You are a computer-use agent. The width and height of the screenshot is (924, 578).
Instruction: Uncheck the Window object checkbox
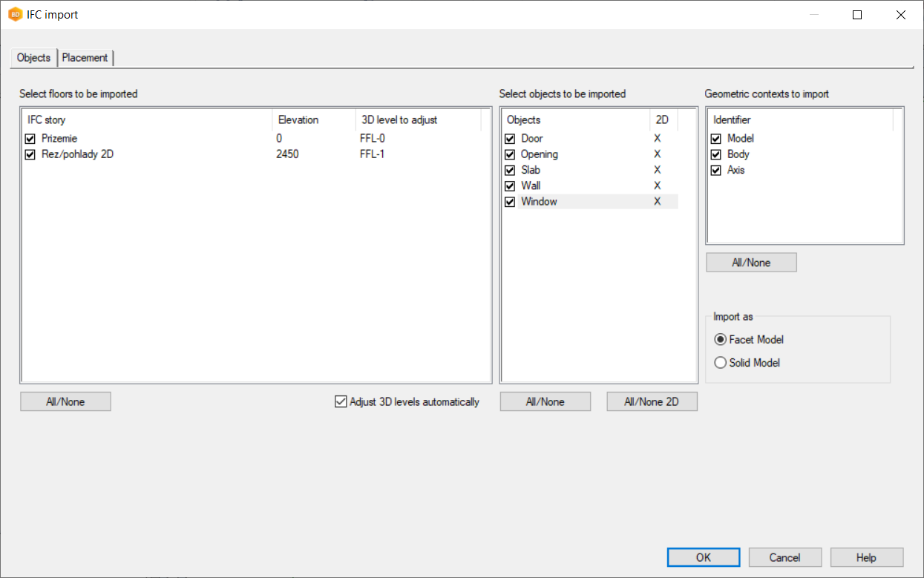510,202
